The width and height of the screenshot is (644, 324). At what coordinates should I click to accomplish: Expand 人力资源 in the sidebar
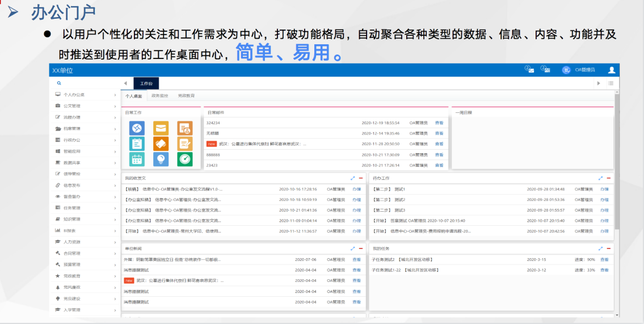tap(85, 242)
